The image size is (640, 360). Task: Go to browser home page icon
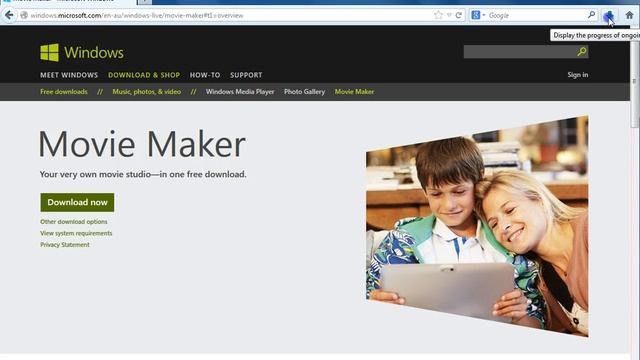coord(629,16)
